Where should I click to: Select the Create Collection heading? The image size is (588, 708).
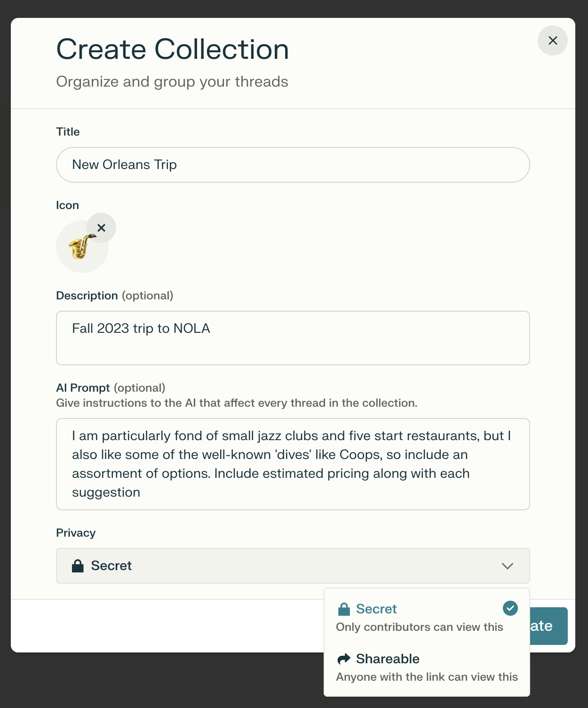point(172,48)
